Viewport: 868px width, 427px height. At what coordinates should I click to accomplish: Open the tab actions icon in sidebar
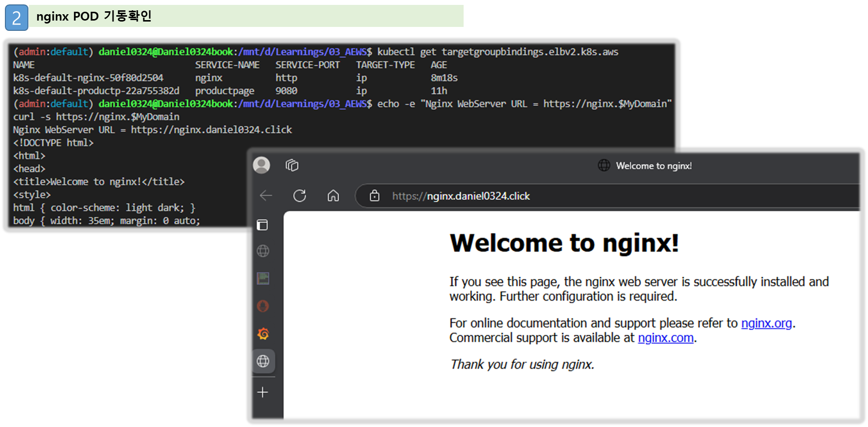click(263, 225)
